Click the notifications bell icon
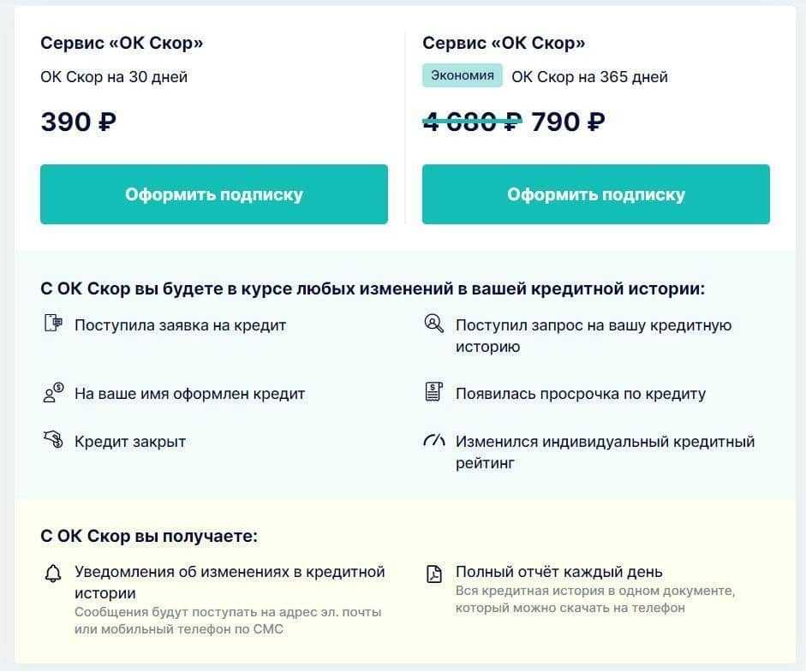This screenshot has width=806, height=672. pyautogui.click(x=53, y=574)
